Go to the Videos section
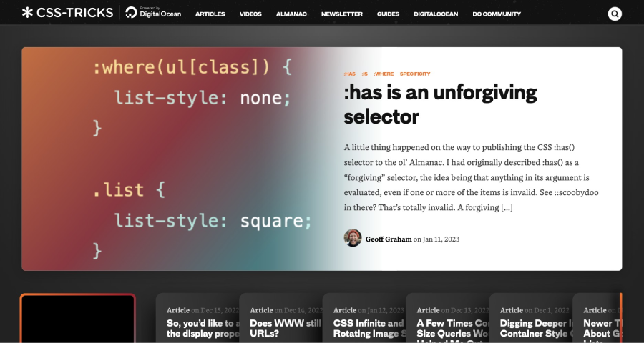 (250, 14)
